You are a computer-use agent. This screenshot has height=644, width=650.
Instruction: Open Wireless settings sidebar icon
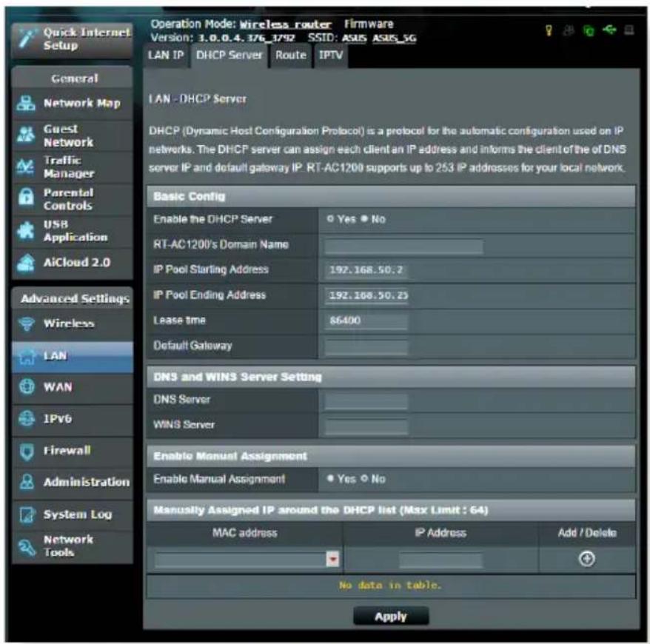(27, 324)
